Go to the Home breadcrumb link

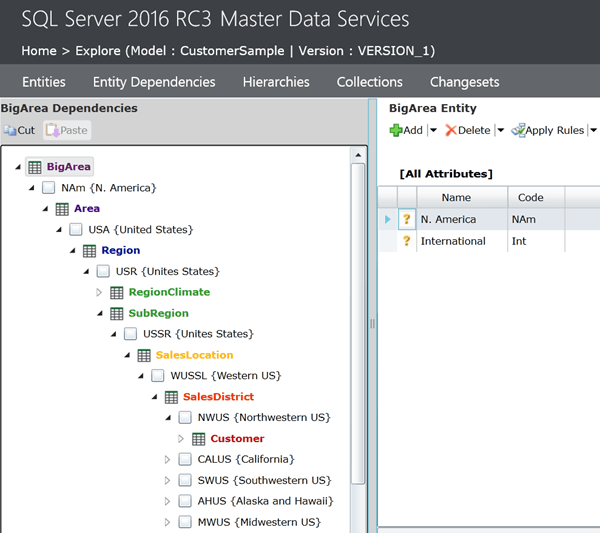38,51
